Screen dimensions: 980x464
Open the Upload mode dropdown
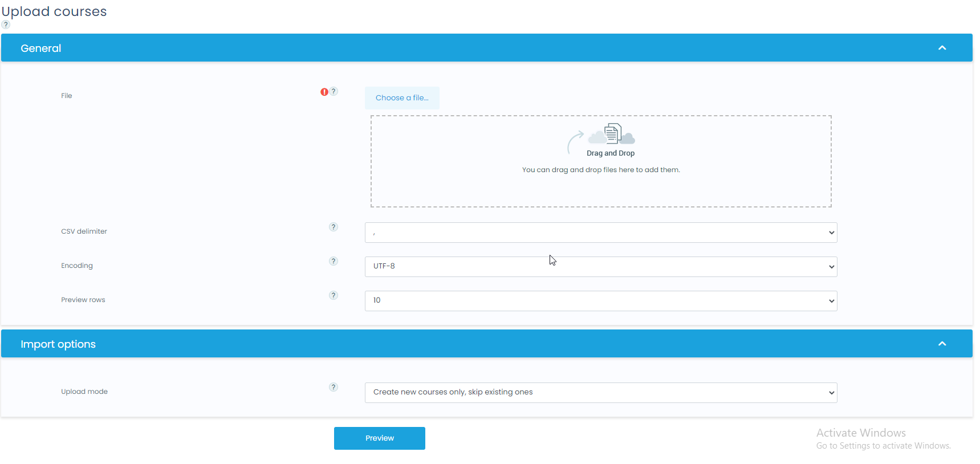point(600,393)
